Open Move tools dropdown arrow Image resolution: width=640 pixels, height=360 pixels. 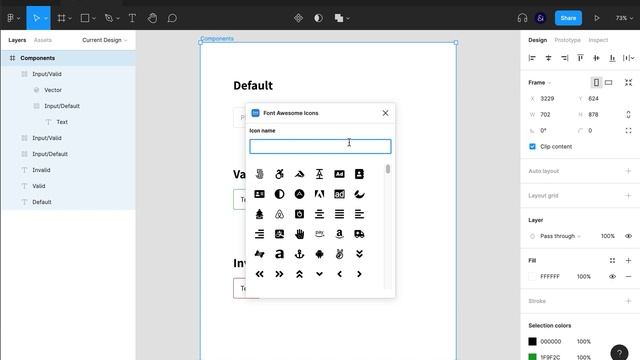46,18
